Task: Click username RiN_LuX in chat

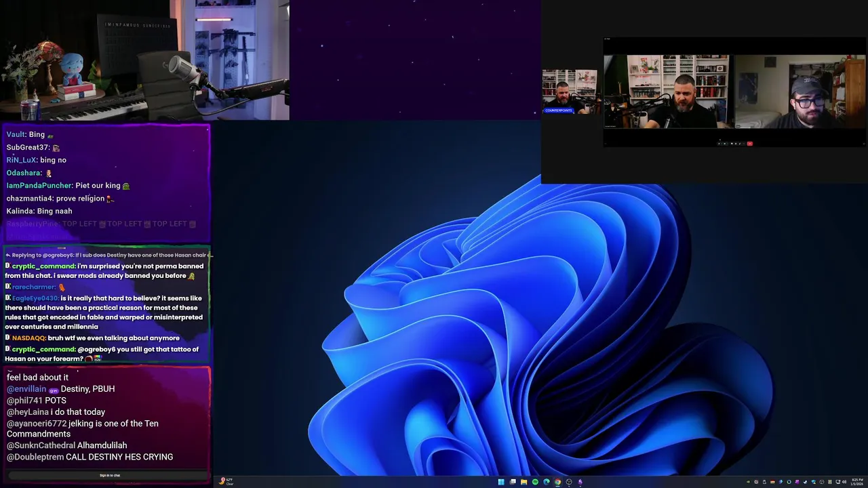Action: point(22,160)
